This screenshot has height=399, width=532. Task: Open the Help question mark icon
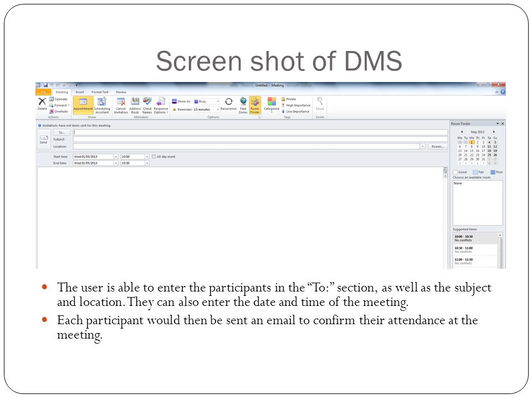pyautogui.click(x=503, y=92)
